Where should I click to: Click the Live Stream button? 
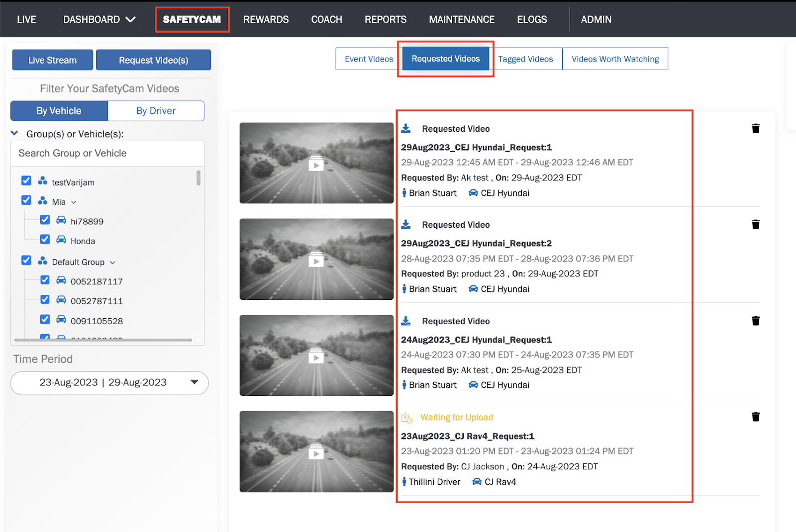53,60
